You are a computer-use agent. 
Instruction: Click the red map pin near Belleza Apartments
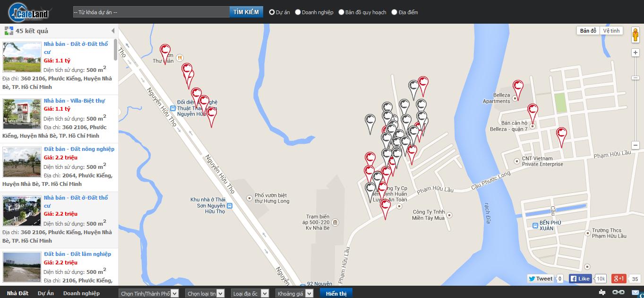click(518, 88)
